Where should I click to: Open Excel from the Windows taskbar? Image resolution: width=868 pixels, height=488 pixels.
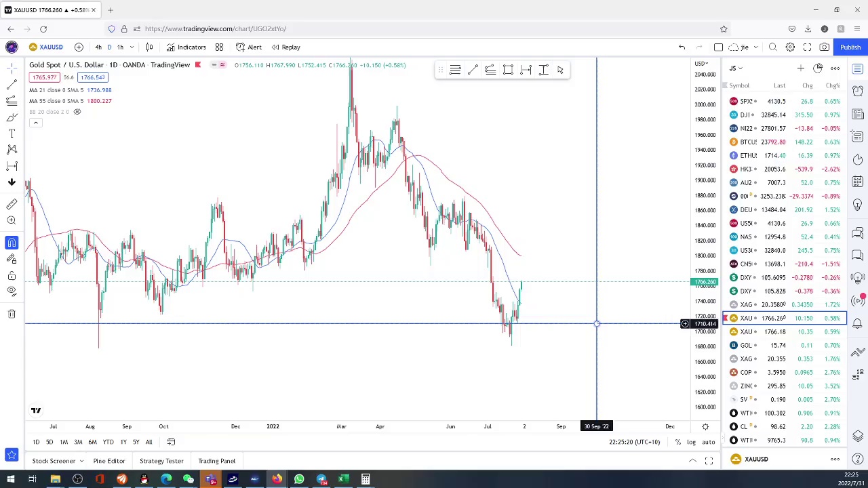(343, 480)
